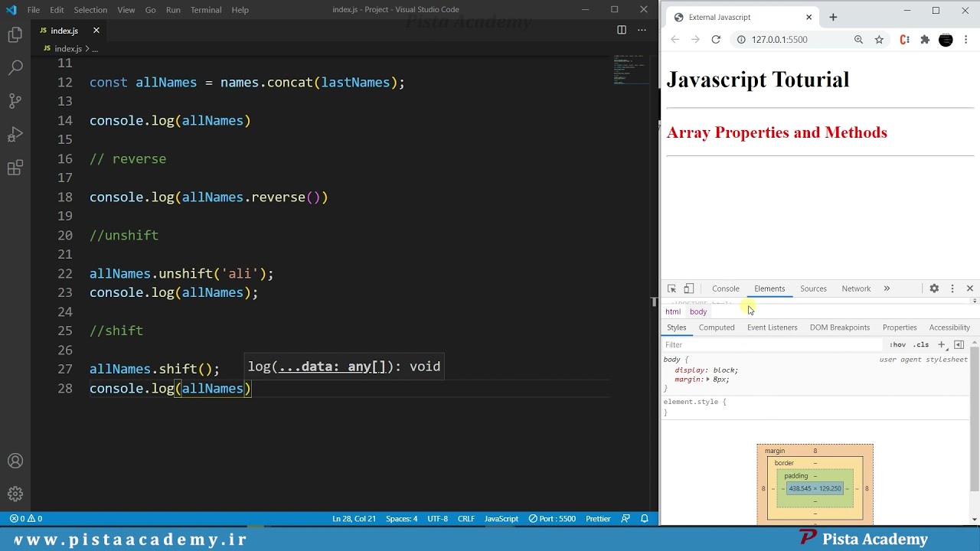Screen dimensions: 980x551
Task: Click the body breadcrumb in Elements
Action: point(698,311)
